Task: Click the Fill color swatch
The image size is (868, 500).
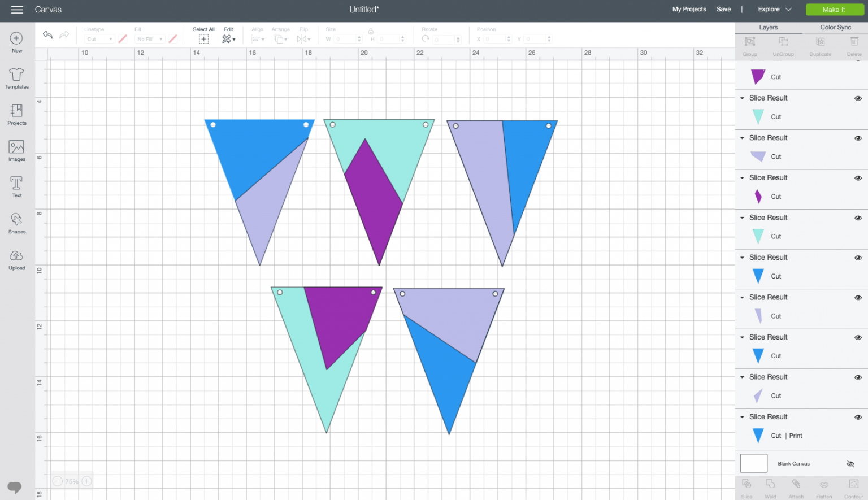Action: point(173,39)
